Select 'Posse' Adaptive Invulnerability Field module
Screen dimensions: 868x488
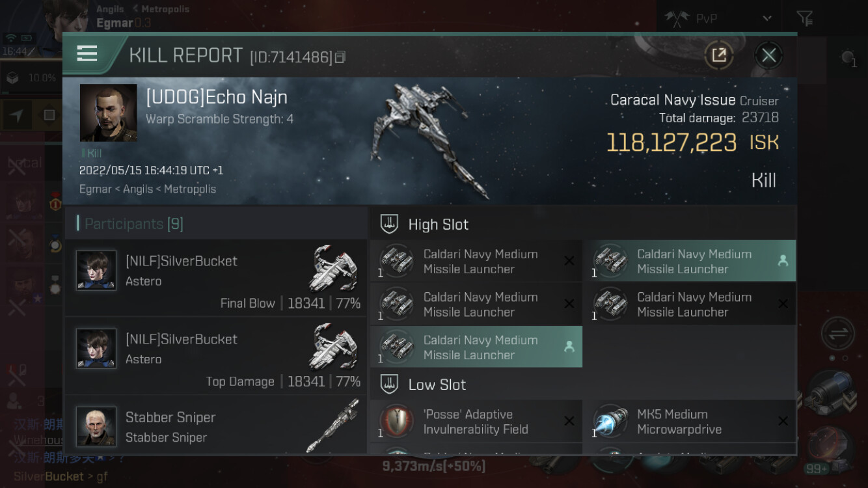pos(476,422)
